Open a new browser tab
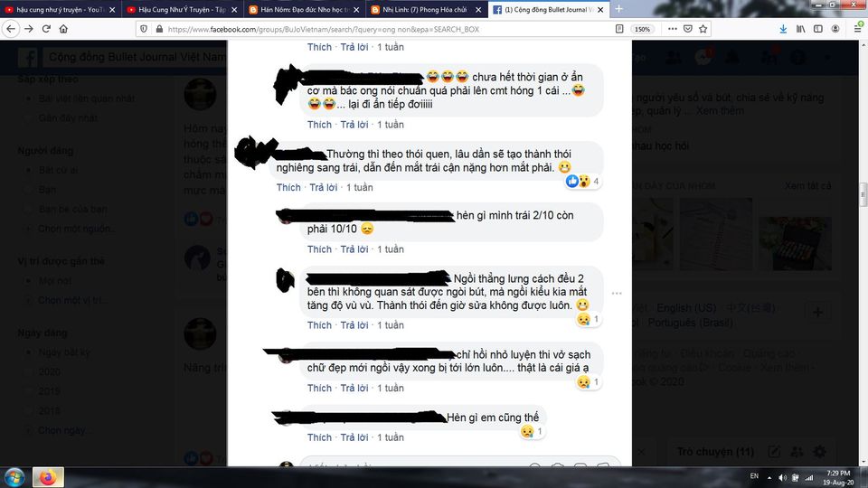Screen dimensions: 868x488 pos(618,9)
